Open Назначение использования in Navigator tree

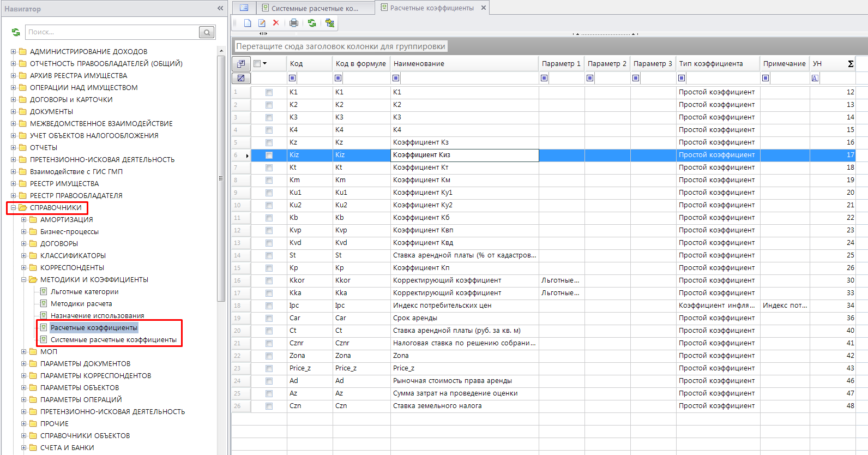tap(97, 315)
